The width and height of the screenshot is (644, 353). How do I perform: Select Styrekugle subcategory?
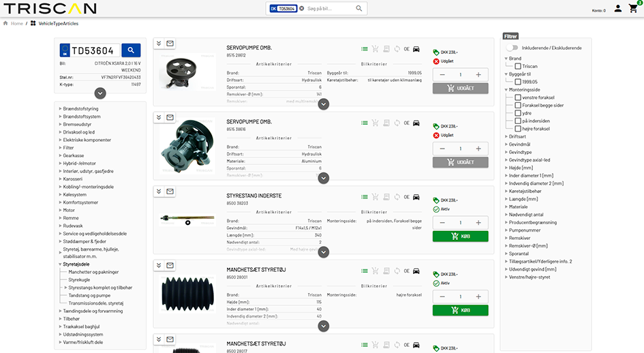coord(79,280)
